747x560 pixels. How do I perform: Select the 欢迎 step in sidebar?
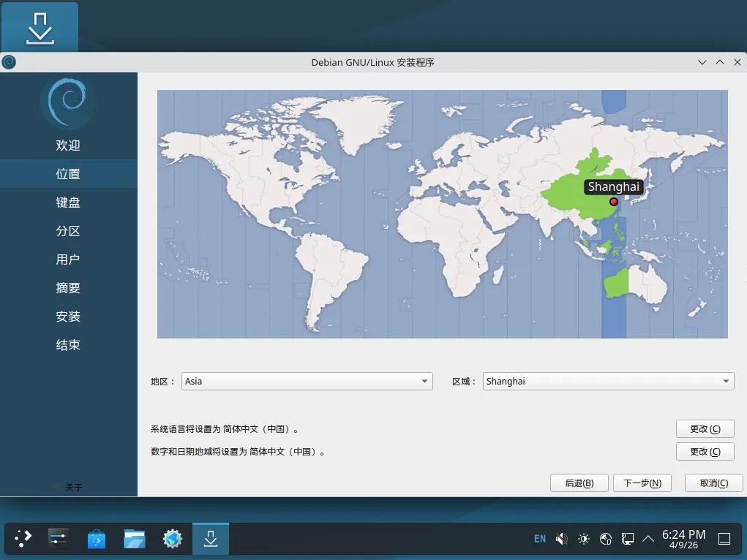coord(68,145)
